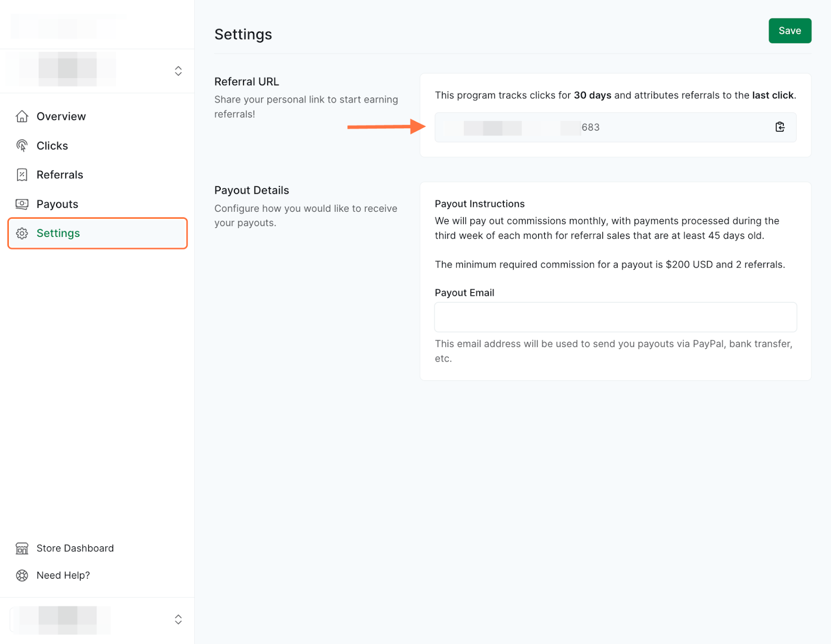Save the settings changes
Screen dimensions: 831x644
point(789,31)
